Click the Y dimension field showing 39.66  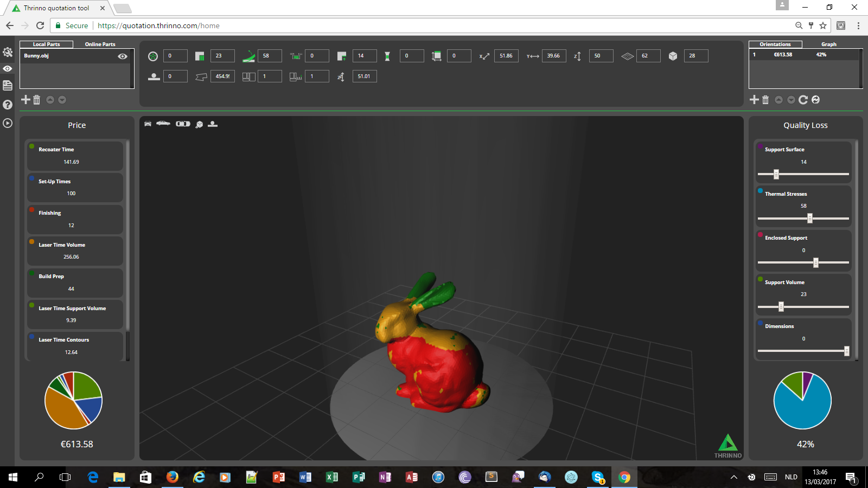click(x=554, y=56)
